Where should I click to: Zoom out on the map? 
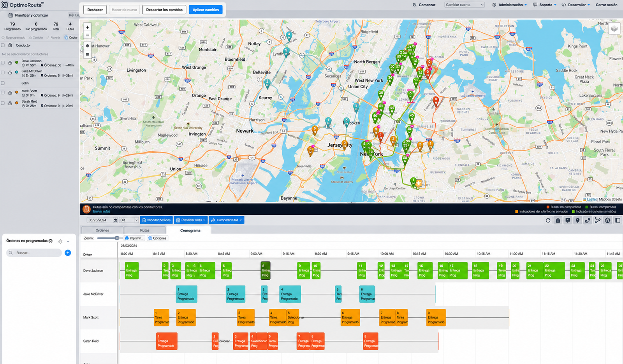tap(88, 35)
